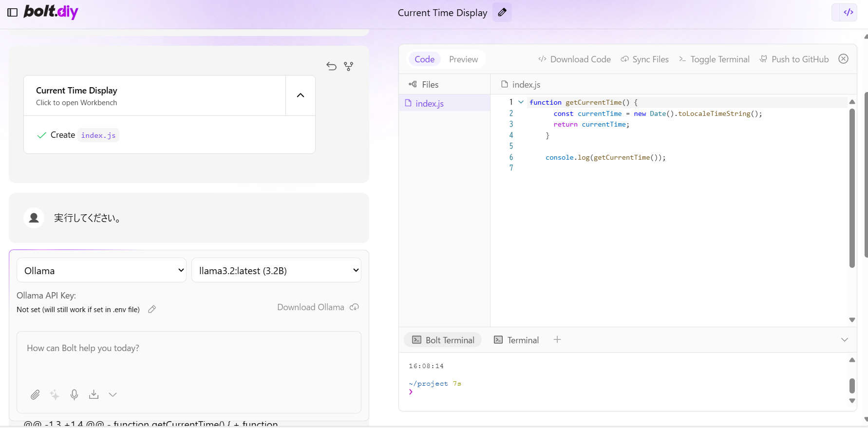Screen dimensions: 868x428
Task: Click the console.log line in editor
Action: (x=605, y=157)
